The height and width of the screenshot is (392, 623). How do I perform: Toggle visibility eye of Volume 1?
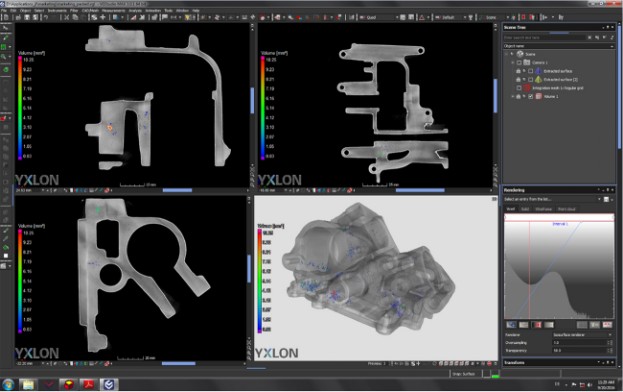(x=524, y=97)
